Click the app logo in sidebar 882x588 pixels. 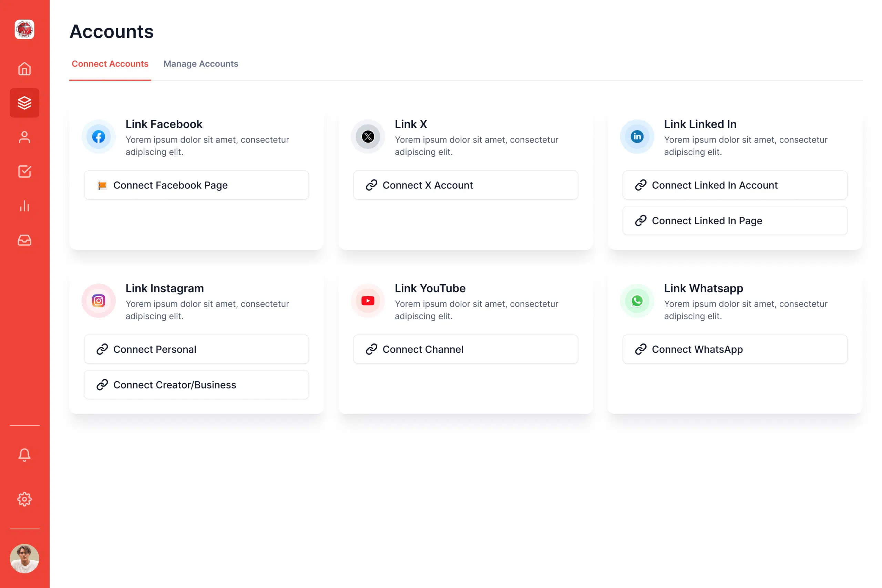pos(24,29)
